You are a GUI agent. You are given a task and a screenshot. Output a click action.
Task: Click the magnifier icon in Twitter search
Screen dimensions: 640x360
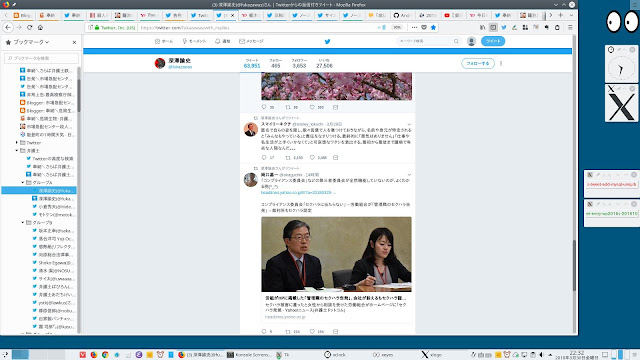click(456, 41)
